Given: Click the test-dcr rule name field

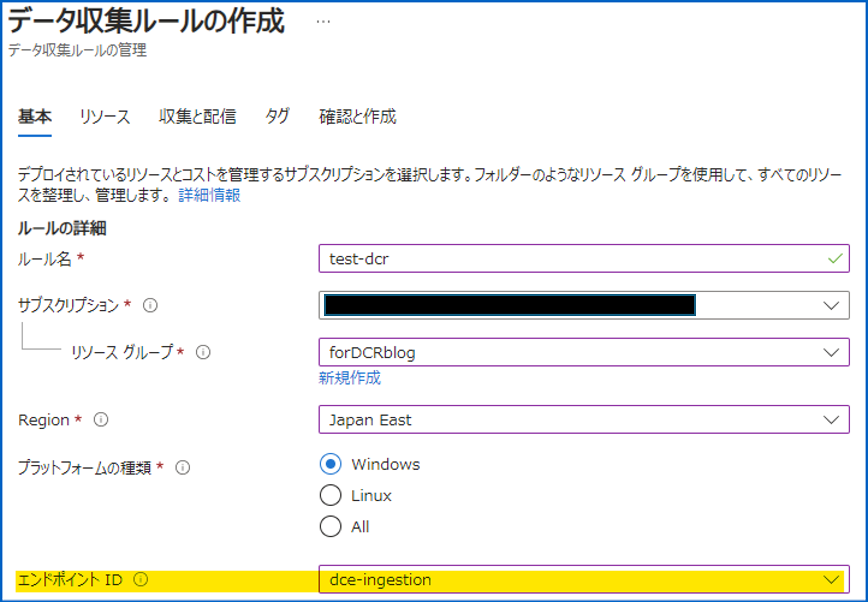Looking at the screenshot, I should click(x=584, y=258).
